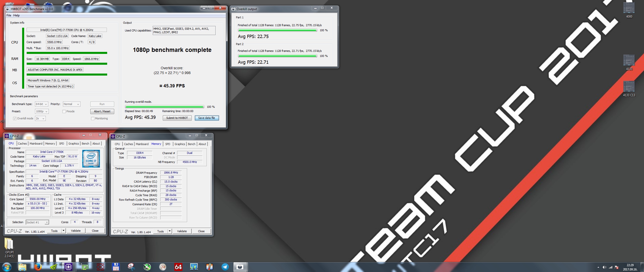Screen dimensions: 644x272
Task: Open the NVIDIA icon in taskbar
Action: (53, 267)
